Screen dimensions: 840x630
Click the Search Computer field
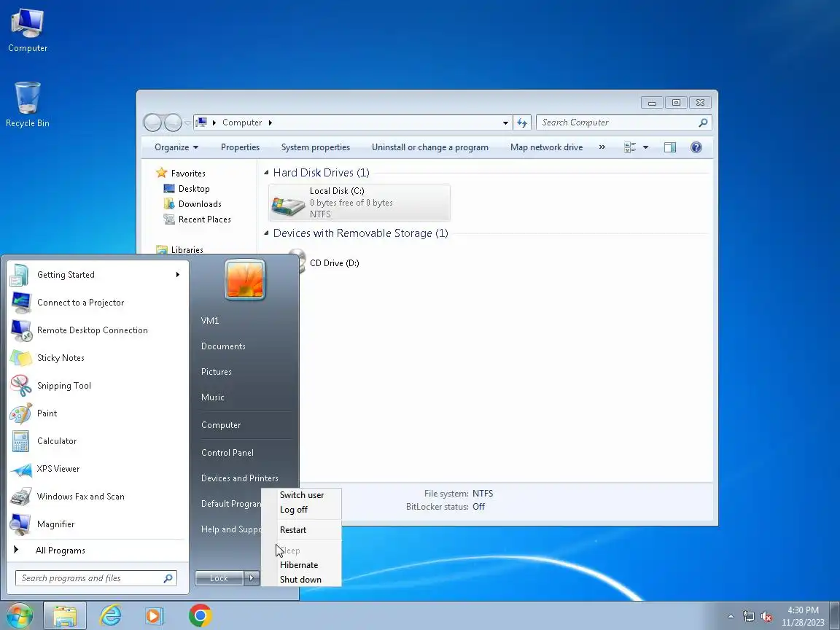click(624, 122)
